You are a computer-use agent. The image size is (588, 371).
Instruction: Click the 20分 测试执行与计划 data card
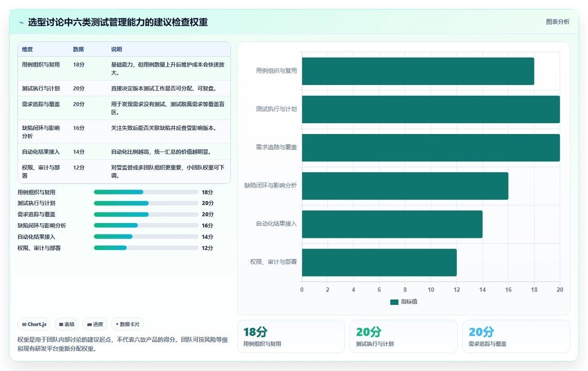pyautogui.click(x=403, y=336)
